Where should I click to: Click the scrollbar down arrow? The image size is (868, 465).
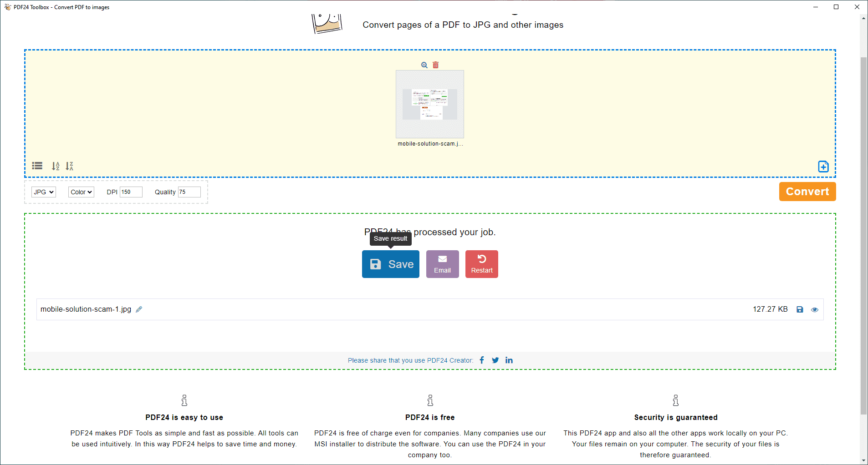[x=863, y=460]
